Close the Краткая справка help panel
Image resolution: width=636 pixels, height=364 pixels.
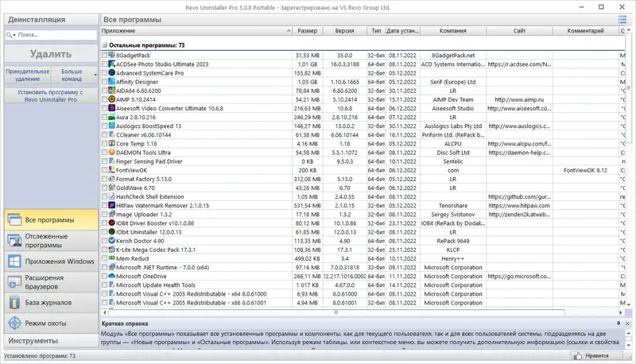point(627,323)
